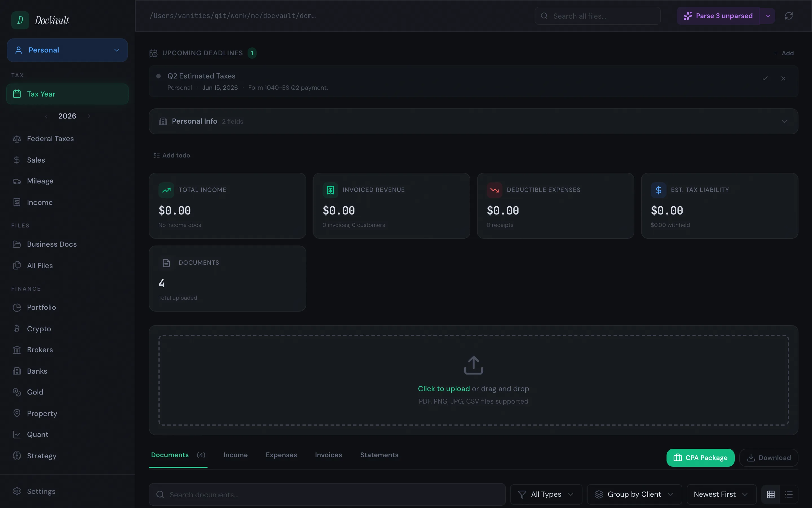Screen dimensions: 812x508
Task: Focus the Search documents field
Action: click(327, 494)
